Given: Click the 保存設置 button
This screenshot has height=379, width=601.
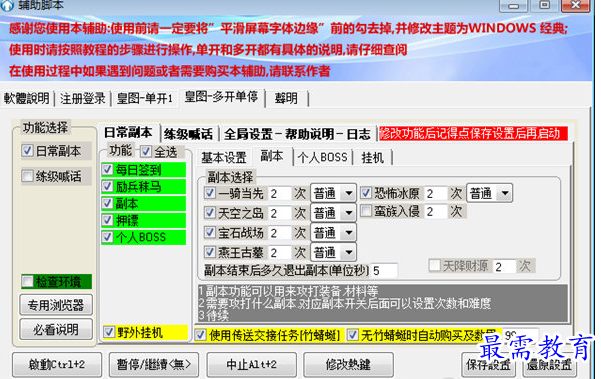Looking at the screenshot, I should 489,364.
